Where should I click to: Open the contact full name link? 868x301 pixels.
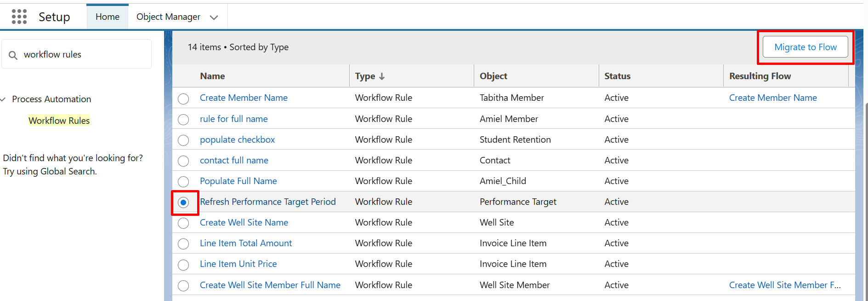[234, 160]
